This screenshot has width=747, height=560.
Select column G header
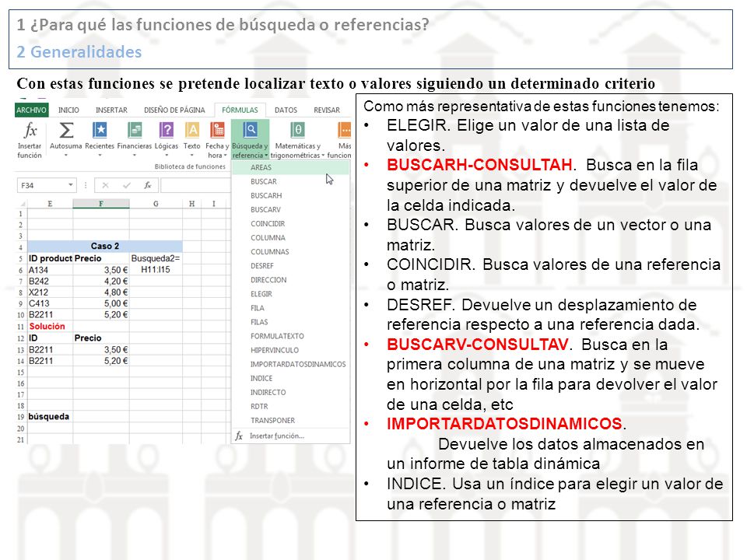(156, 204)
